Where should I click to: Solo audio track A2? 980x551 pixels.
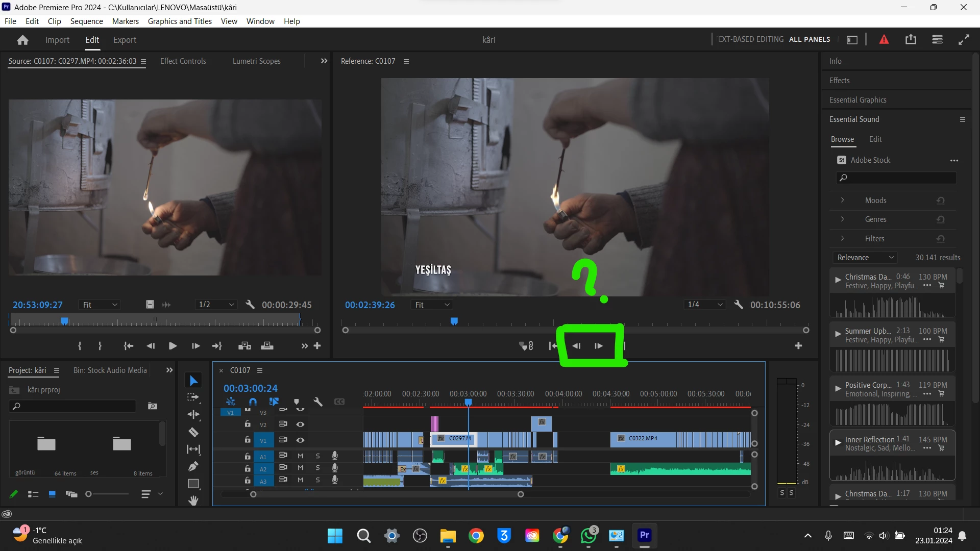point(317,468)
